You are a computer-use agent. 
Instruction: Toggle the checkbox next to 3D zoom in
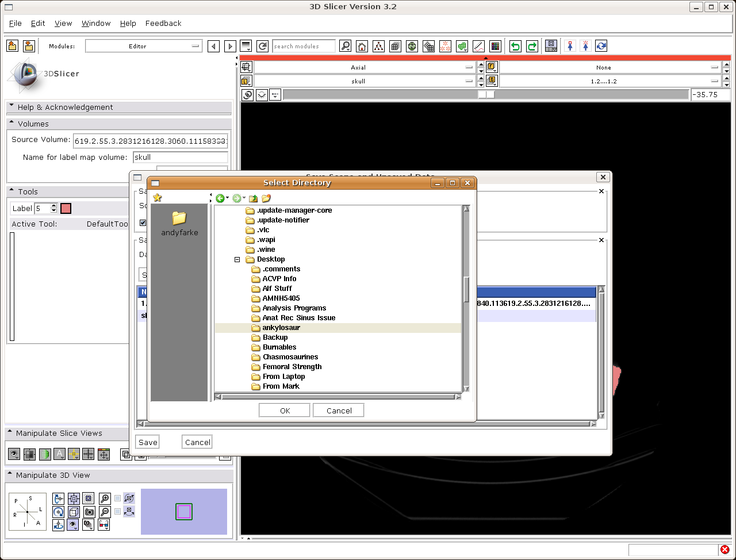tap(117, 498)
